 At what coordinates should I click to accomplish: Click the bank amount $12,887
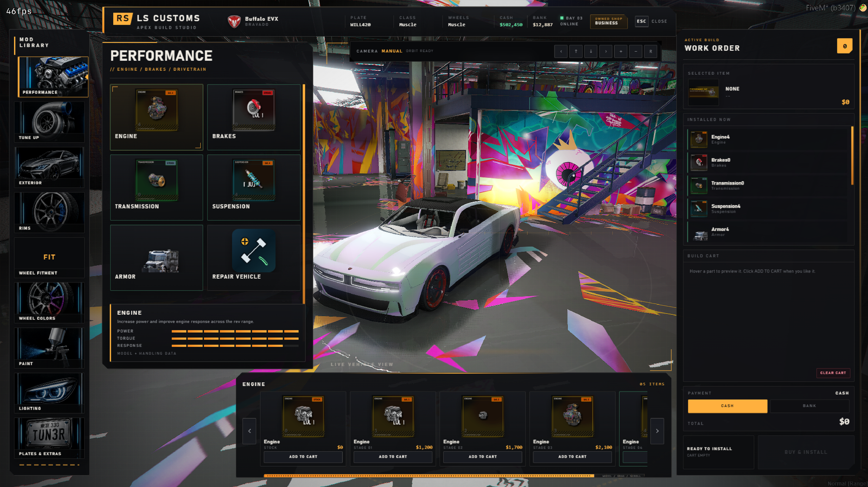point(543,25)
